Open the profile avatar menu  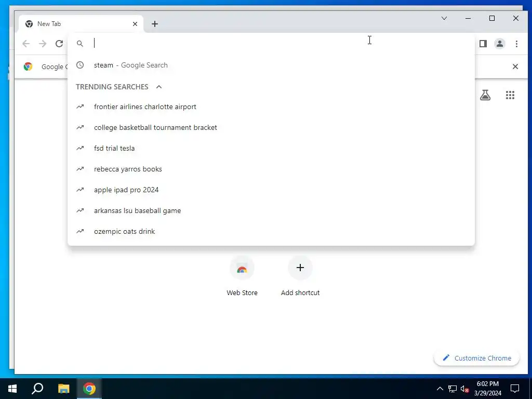[500, 44]
